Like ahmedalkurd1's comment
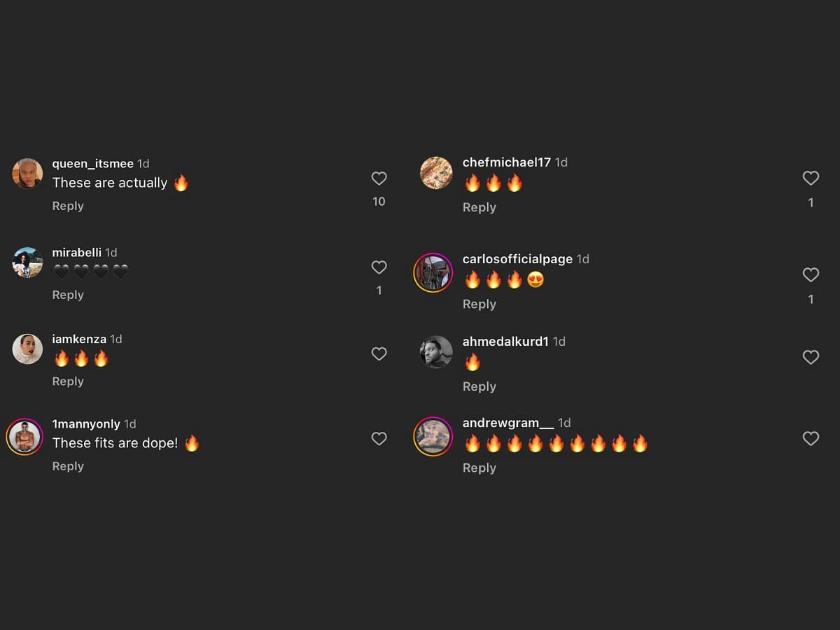This screenshot has width=840, height=630. [x=811, y=358]
